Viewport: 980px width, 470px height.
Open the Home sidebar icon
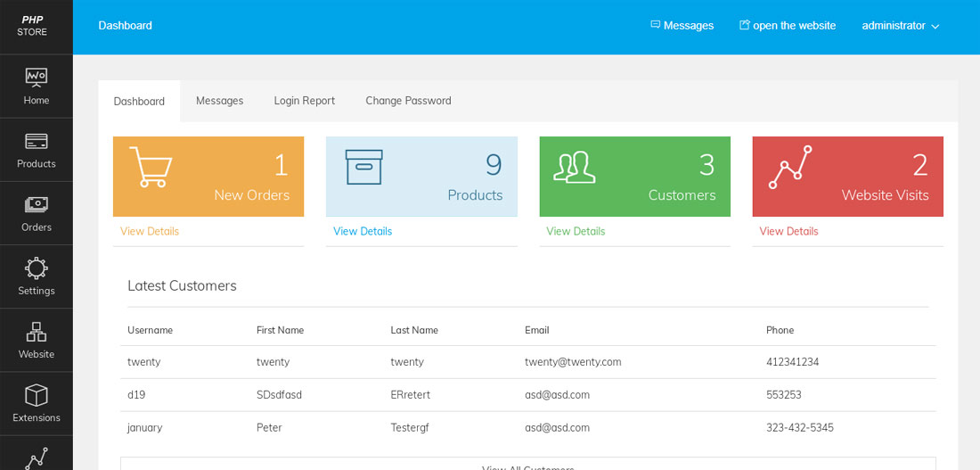pyautogui.click(x=36, y=87)
